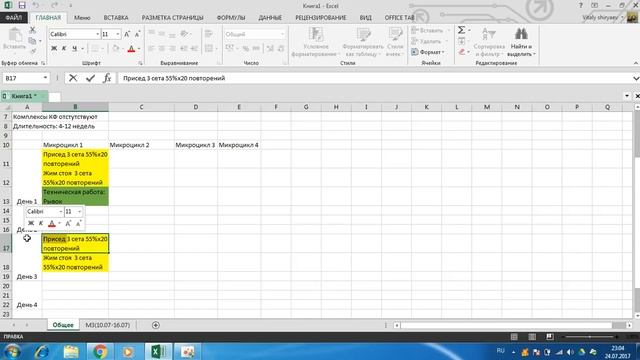Viewport: 640px width, 360px height.
Task: Cut the selection with the scissors icon
Action: 32,30
